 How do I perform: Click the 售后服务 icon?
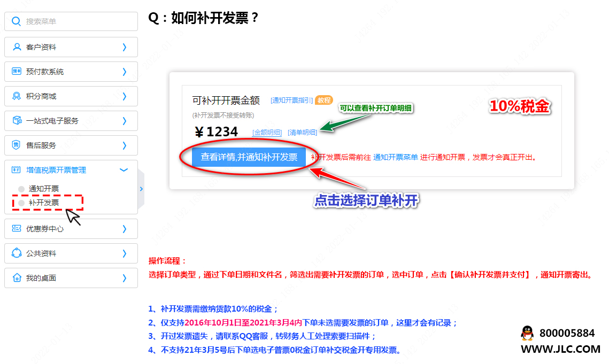click(x=17, y=145)
